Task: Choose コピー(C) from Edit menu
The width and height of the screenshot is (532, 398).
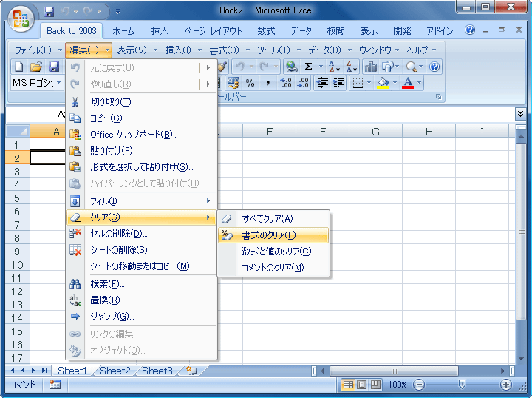Action: point(142,118)
